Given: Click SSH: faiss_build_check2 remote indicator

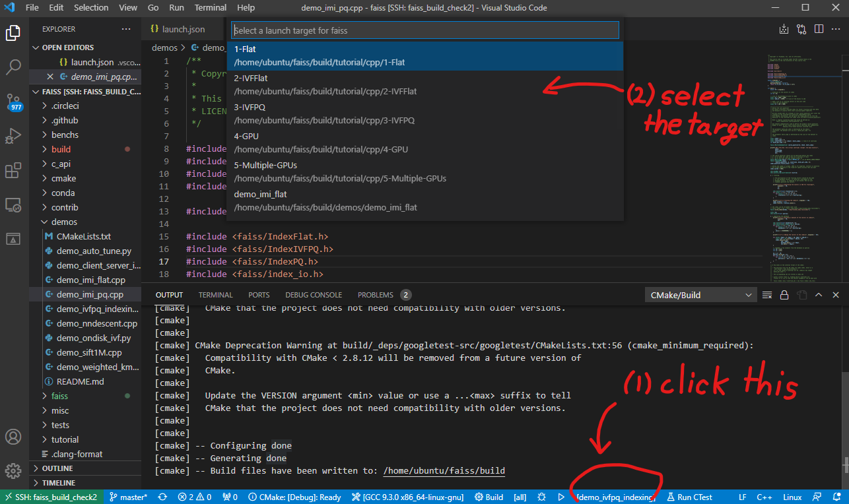Looking at the screenshot, I should click(x=51, y=497).
